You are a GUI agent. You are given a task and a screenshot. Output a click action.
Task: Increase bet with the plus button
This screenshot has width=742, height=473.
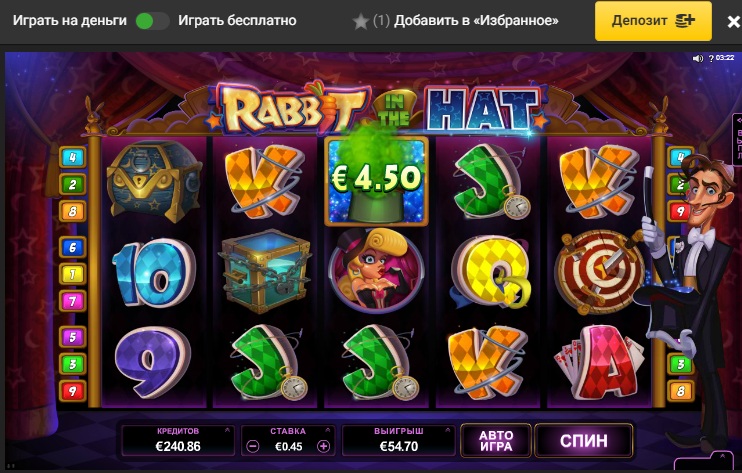pos(324,446)
